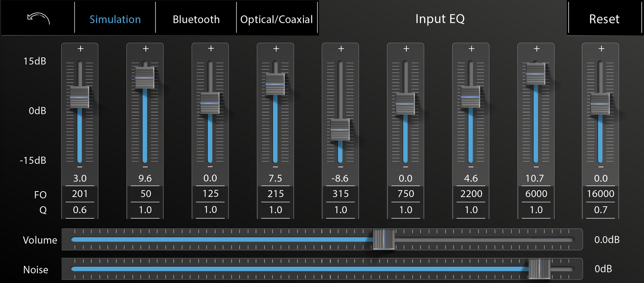
Task: Open the Optical/Coaxial tab
Action: 276,19
